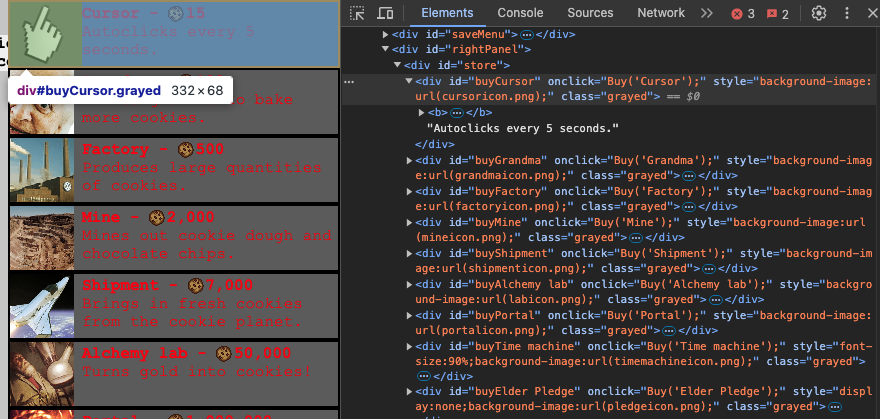Click "Turns gold into cookies!" description
The width and height of the screenshot is (880, 419).
pos(195,371)
